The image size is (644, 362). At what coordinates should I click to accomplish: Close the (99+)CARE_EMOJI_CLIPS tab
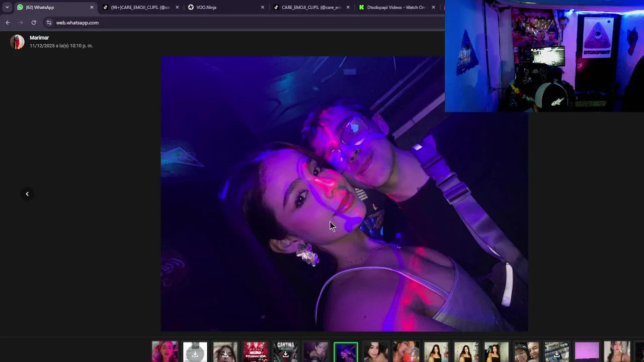177,8
